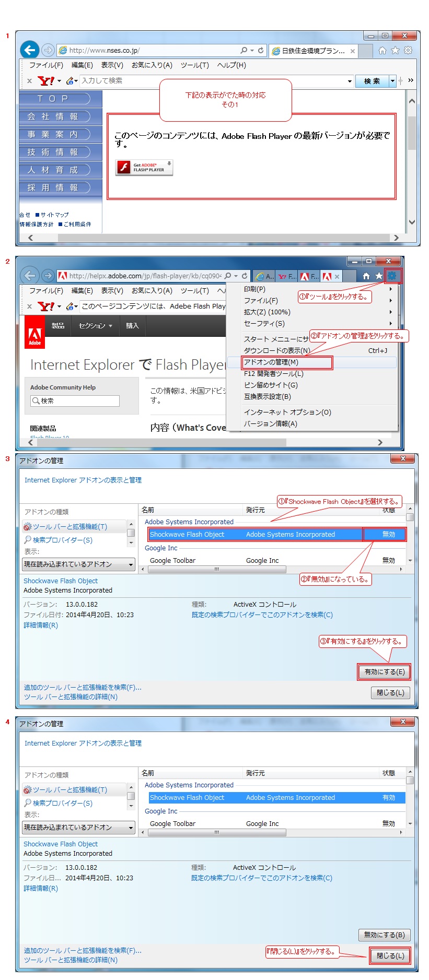Close the 日鉄住金環境プラン tab with its x
Viewport: 429px width, 980px height.
[353, 51]
